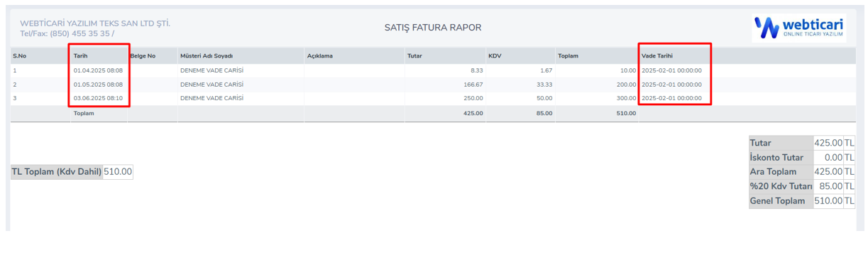Click the Belge No column header
Viewport: 868px width, 268px height.
click(143, 55)
